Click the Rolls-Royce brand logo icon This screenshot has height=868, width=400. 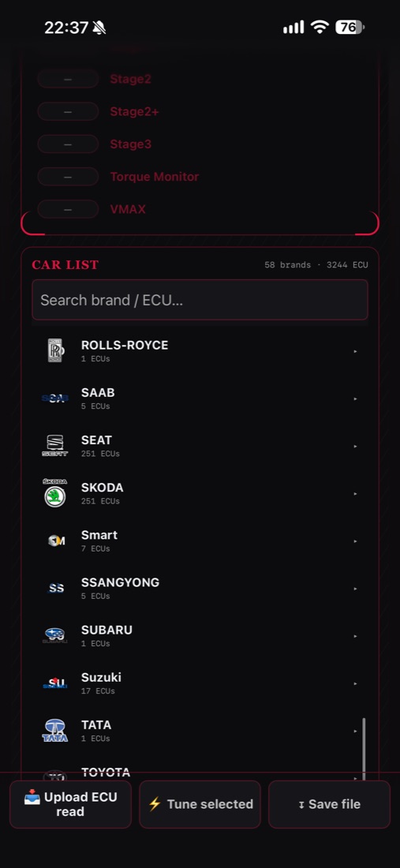[x=55, y=350]
